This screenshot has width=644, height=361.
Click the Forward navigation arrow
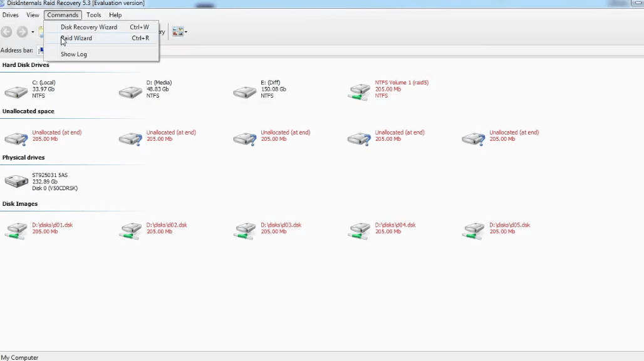(22, 32)
